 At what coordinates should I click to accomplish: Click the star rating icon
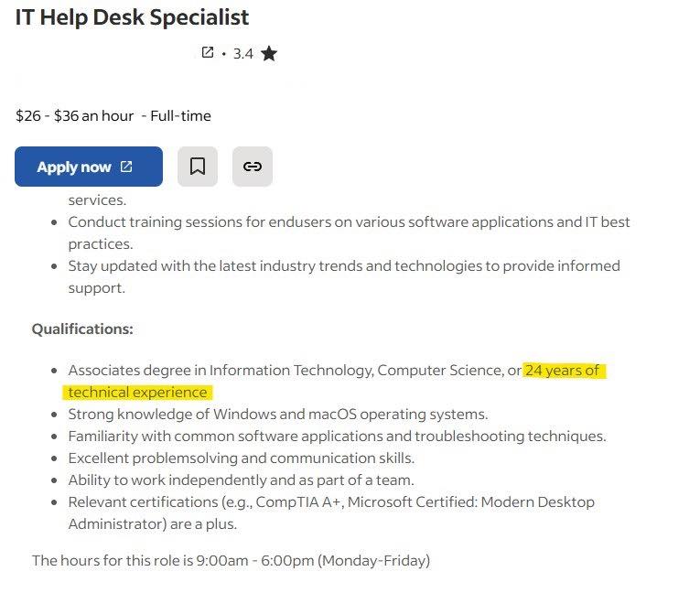pos(269,54)
